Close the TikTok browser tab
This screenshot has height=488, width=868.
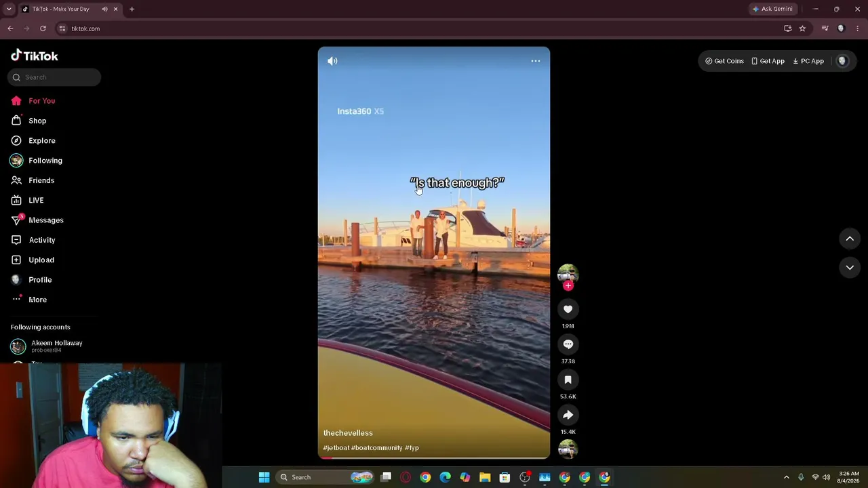(x=115, y=9)
